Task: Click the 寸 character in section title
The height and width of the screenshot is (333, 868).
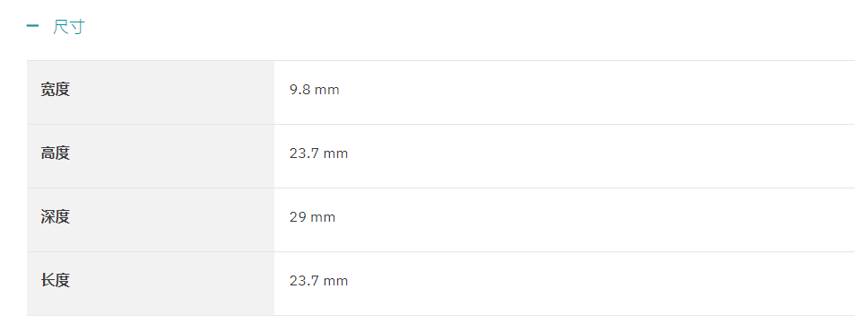Action: [x=77, y=26]
